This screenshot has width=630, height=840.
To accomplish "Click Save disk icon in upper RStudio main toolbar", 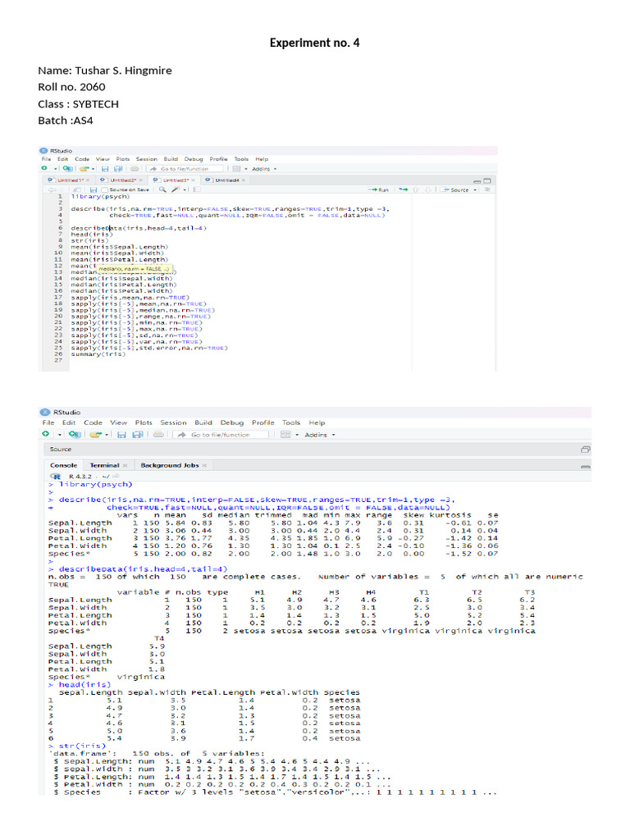I will pos(105,169).
